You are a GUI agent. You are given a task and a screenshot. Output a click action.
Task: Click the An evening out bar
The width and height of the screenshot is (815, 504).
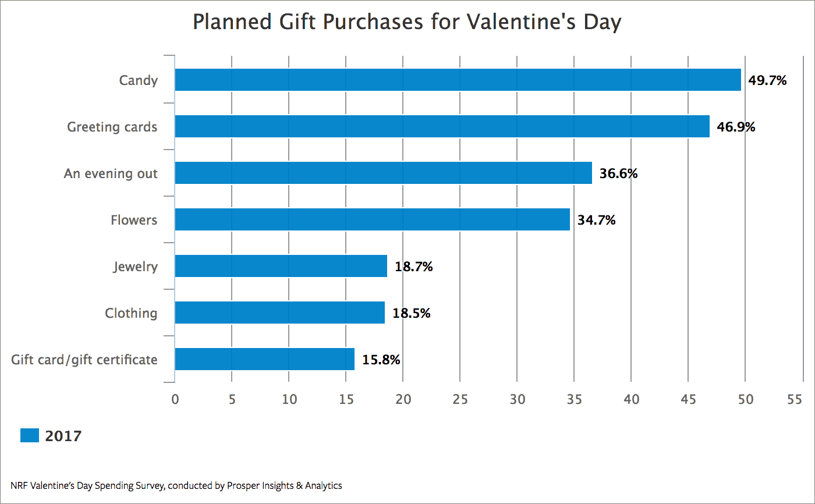click(384, 173)
